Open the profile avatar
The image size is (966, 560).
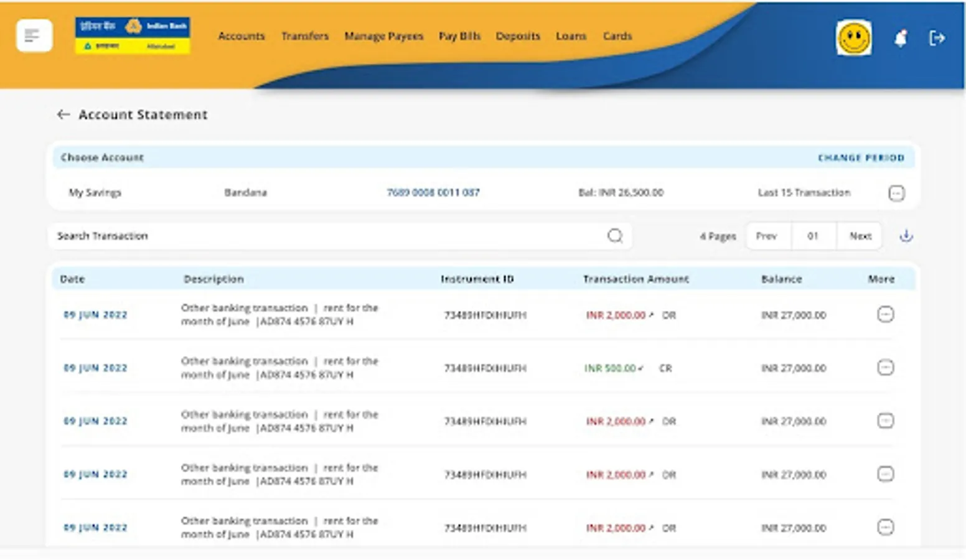(x=853, y=37)
